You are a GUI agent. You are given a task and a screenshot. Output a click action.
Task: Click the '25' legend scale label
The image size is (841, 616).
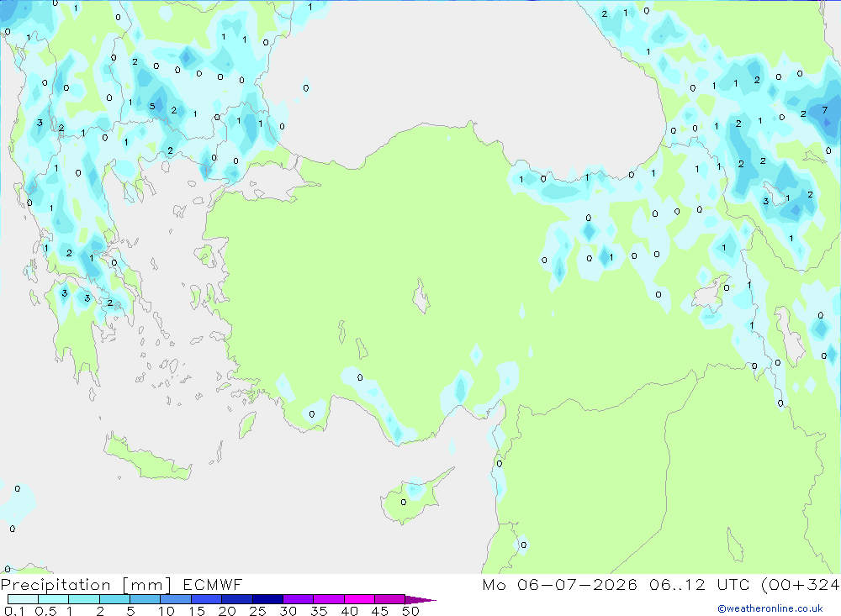257,611
